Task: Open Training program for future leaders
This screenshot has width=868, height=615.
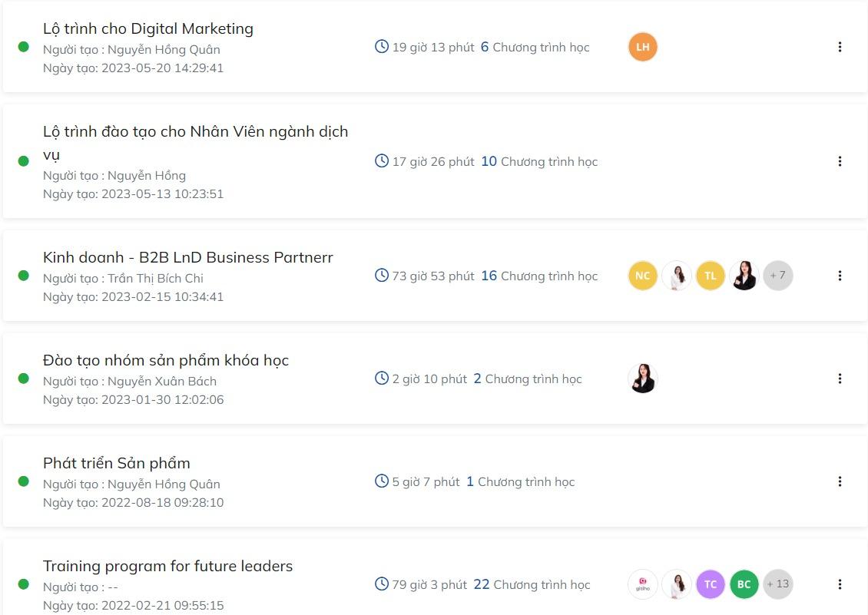Action: [167, 567]
